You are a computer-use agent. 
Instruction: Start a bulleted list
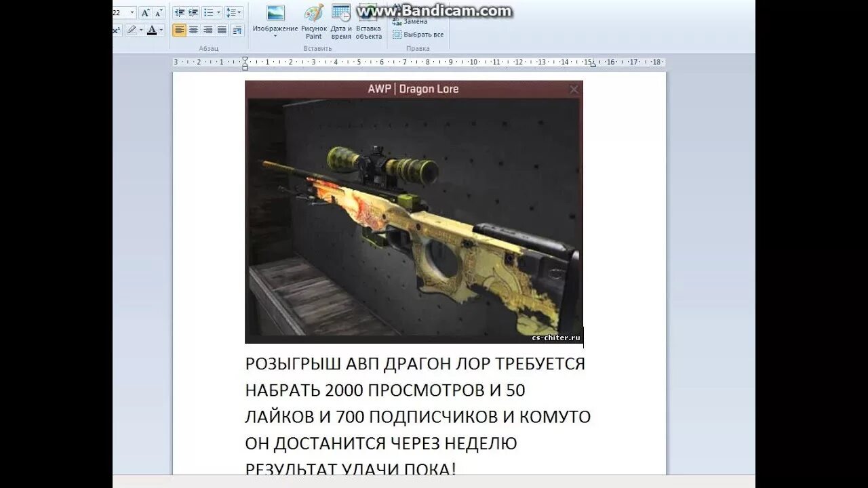click(x=208, y=13)
